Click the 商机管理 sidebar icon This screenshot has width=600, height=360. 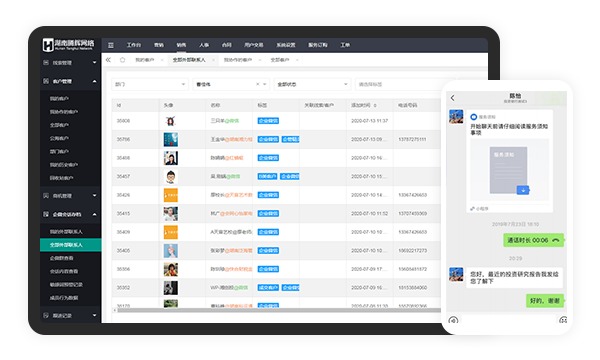[46, 195]
